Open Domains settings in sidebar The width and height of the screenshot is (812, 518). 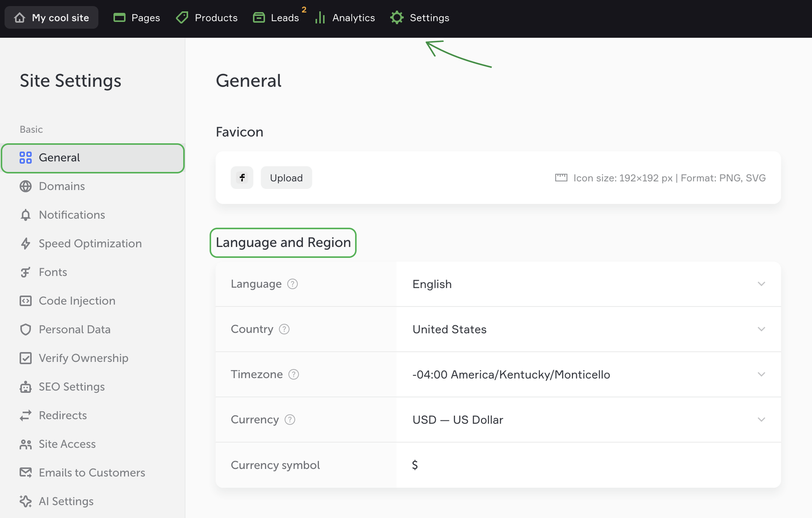tap(62, 186)
